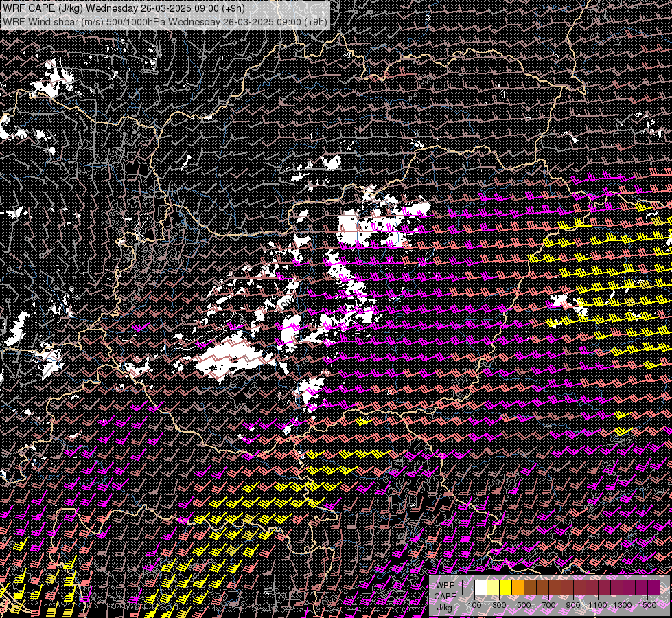Click the WRF word in the legend

(x=445, y=586)
